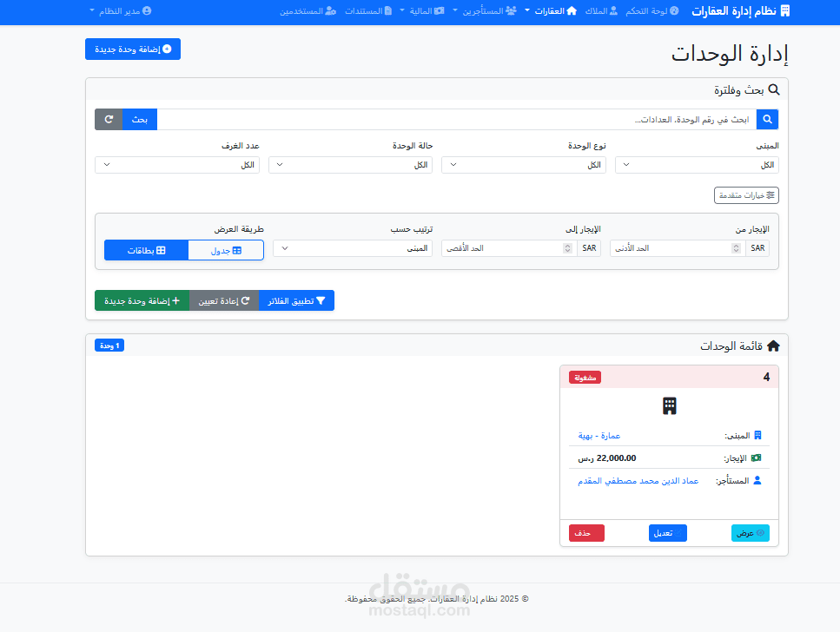This screenshot has width=840, height=632.
Task: Click the gray refresh icon button beside بحث
Action: [109, 120]
